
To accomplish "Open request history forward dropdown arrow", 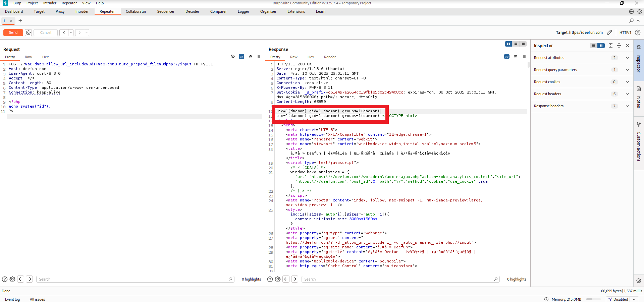I will [x=87, y=33].
